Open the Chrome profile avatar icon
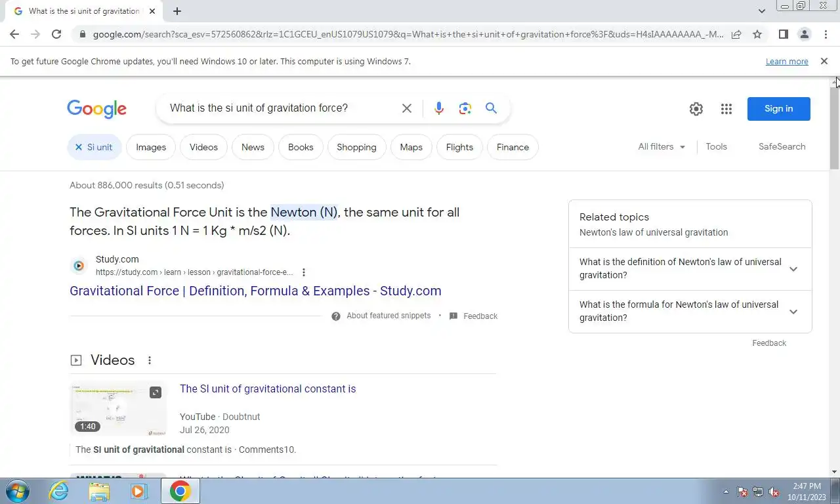The height and width of the screenshot is (504, 840). pos(804,34)
